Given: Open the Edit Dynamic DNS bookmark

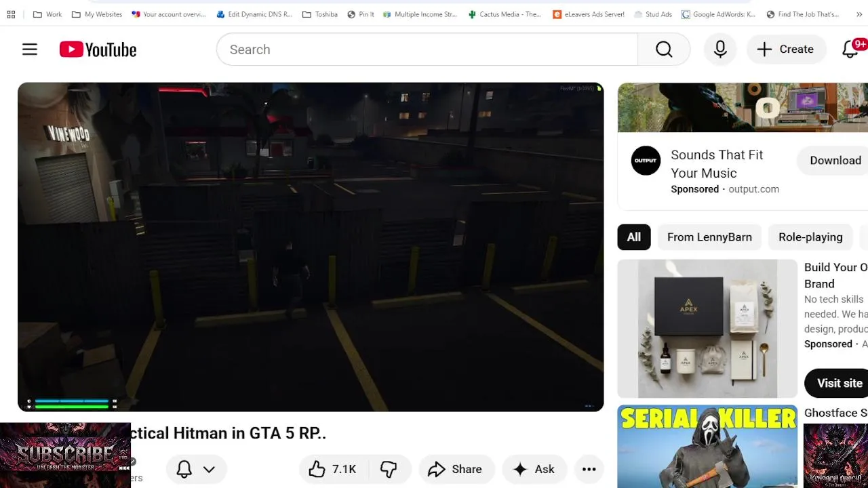Looking at the screenshot, I should pyautogui.click(x=254, y=14).
